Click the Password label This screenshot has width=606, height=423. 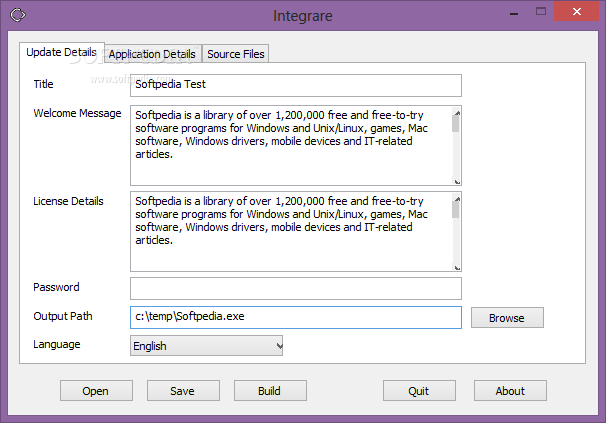tap(56, 287)
